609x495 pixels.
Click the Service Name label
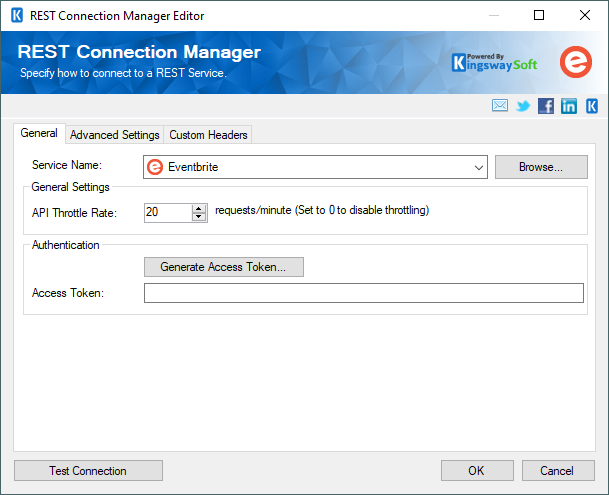[x=67, y=165]
